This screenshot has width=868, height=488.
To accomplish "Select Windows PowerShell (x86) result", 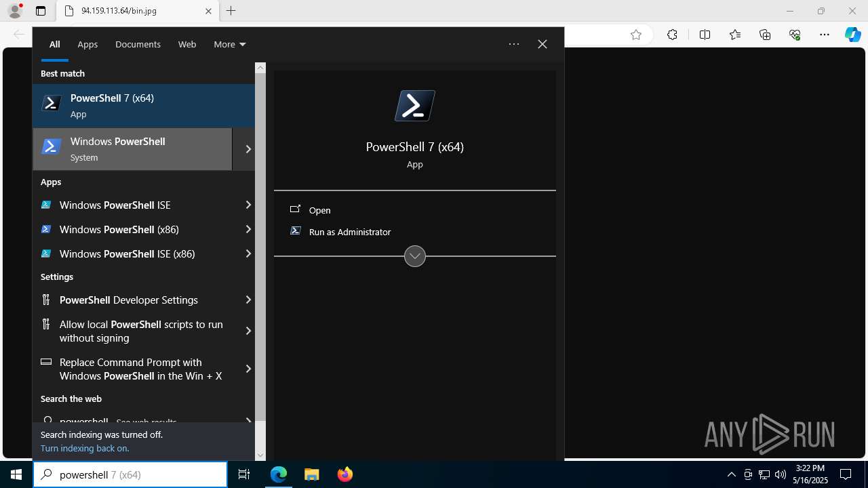I will (x=136, y=229).
